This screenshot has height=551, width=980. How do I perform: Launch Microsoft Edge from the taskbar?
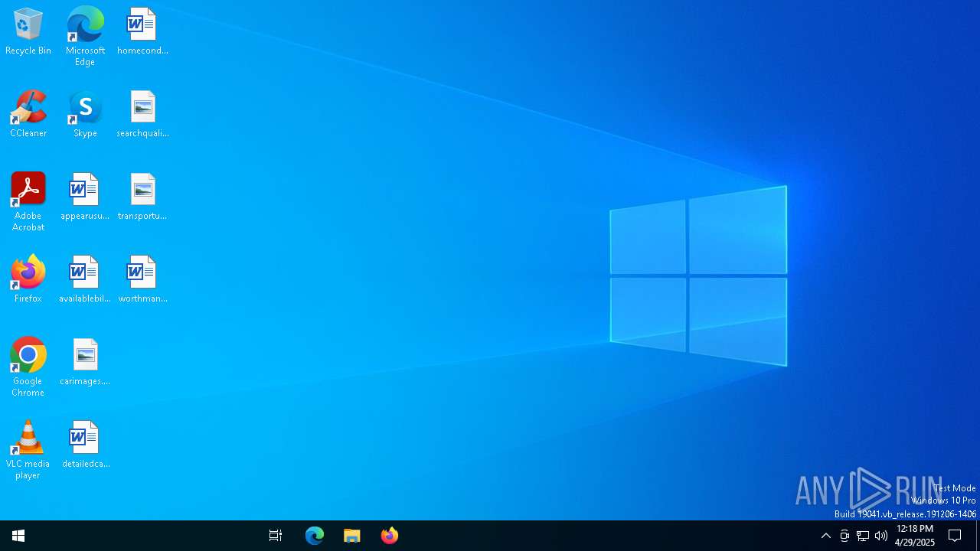point(315,536)
